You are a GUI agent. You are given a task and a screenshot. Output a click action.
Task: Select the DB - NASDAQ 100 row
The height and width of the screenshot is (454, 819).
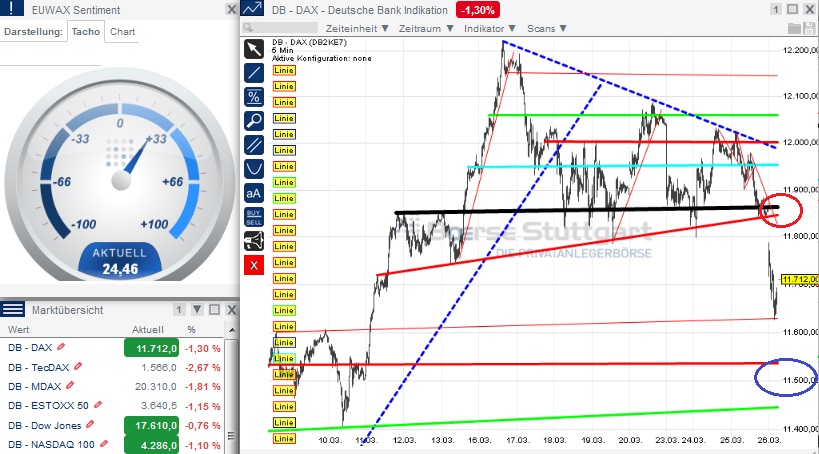coord(114,445)
